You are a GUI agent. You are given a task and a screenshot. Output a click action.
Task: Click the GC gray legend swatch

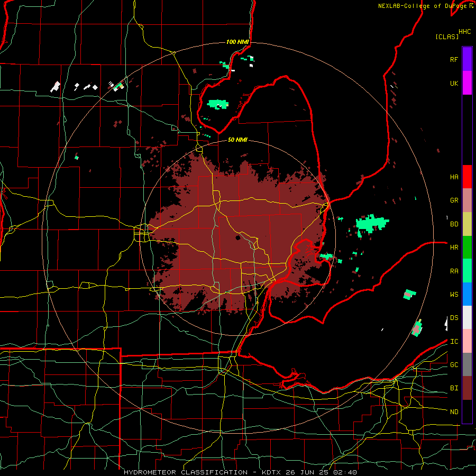point(467,364)
